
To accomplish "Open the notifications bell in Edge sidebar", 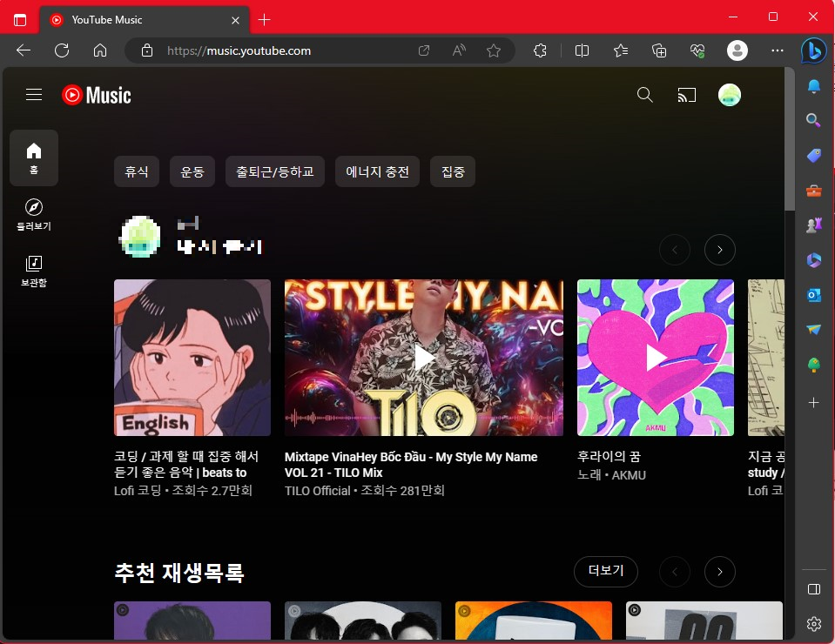I will coord(814,86).
